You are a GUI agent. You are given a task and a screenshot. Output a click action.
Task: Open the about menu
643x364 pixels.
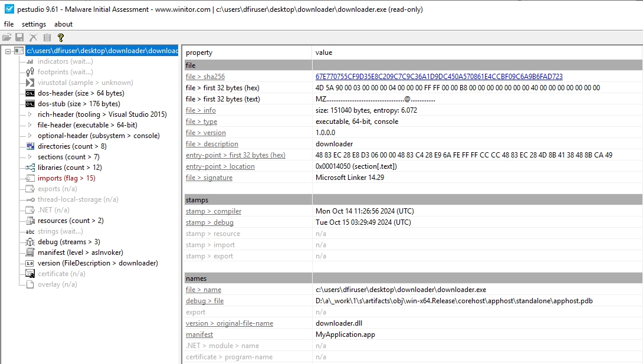coord(63,24)
